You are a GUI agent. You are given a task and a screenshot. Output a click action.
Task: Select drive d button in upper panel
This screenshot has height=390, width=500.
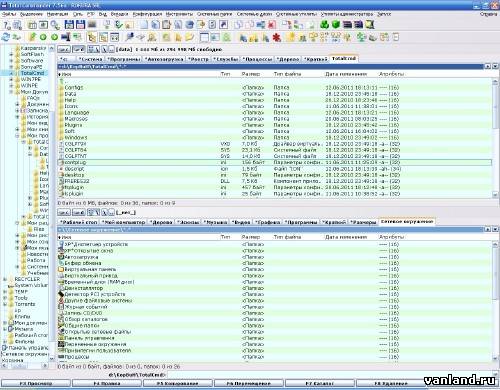pyautogui.click(x=78, y=49)
